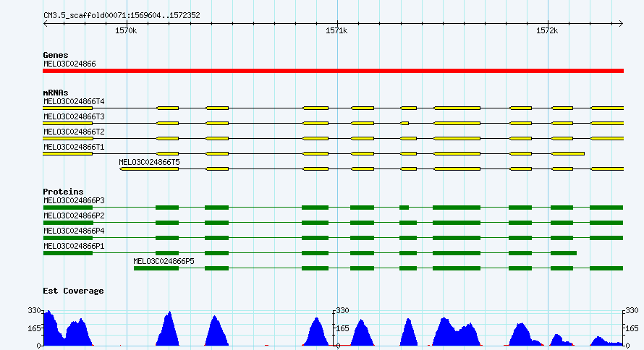Open protein MELO3C024866P5 label
Image resolution: width=644 pixels, height=350 pixels.
164,261
